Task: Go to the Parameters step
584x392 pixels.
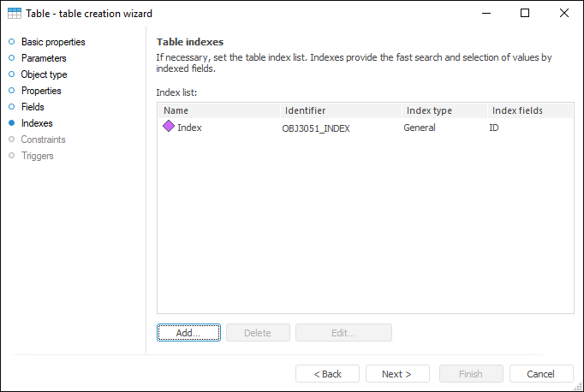Action: point(43,58)
